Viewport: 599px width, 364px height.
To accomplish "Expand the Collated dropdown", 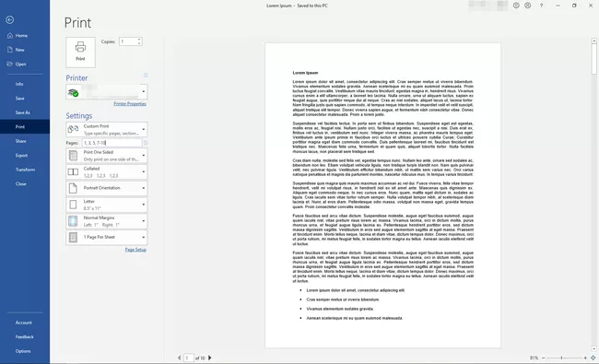I will click(x=107, y=172).
